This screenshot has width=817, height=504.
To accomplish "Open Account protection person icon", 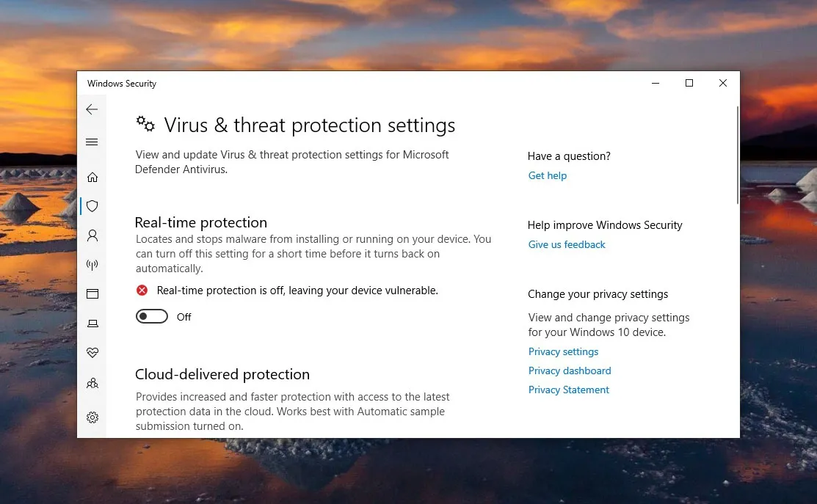I will pyautogui.click(x=92, y=235).
